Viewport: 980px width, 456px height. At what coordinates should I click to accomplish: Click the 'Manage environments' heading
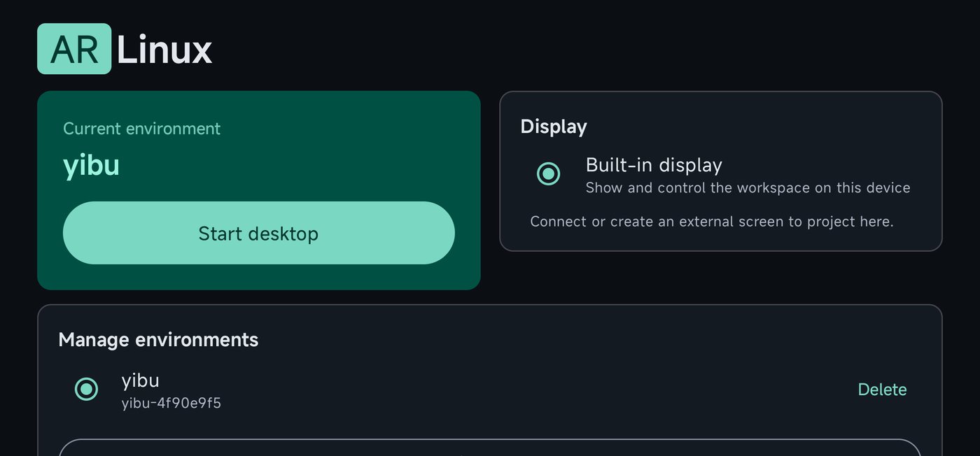coord(158,340)
